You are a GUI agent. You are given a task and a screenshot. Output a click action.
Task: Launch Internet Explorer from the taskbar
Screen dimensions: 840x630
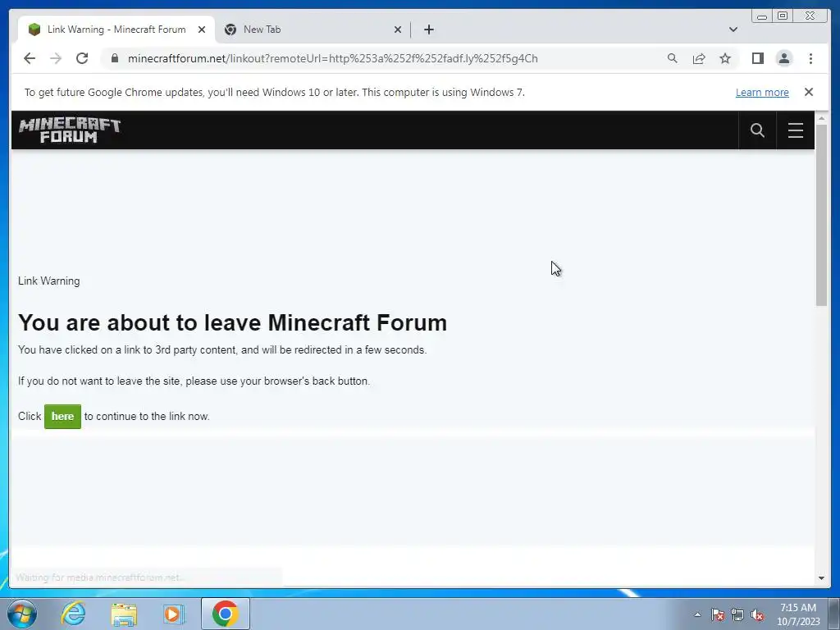point(73,614)
